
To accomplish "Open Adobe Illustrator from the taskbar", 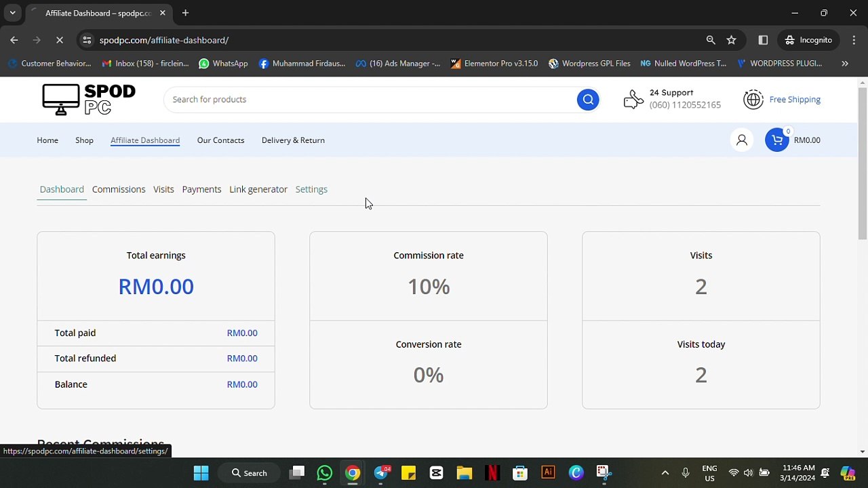I will (x=548, y=472).
